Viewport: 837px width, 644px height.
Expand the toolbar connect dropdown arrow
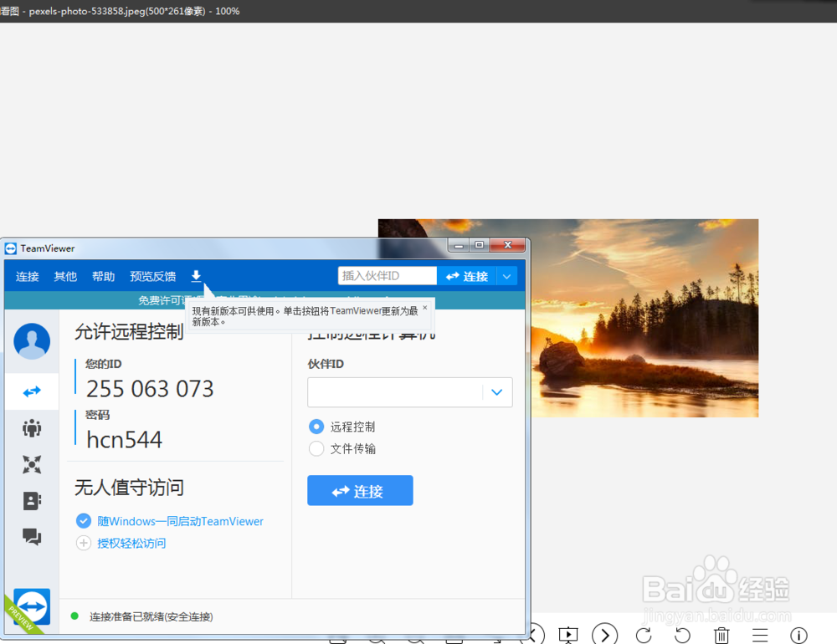(x=506, y=276)
